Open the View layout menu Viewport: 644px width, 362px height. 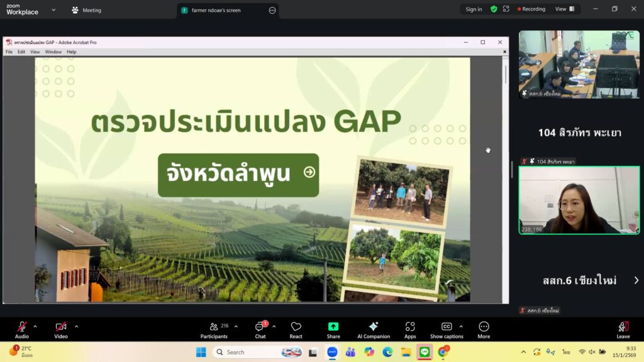tap(564, 9)
